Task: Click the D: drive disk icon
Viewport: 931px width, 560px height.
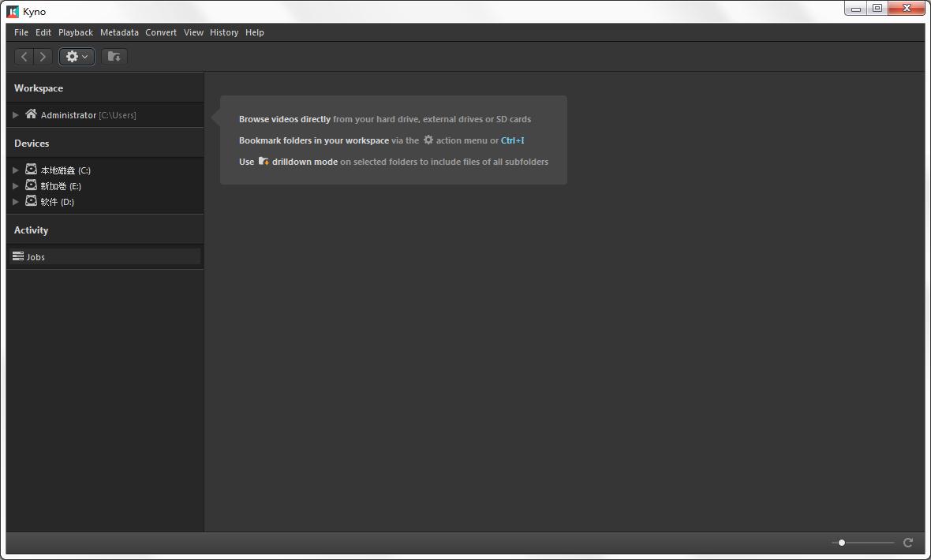Action: (x=31, y=201)
